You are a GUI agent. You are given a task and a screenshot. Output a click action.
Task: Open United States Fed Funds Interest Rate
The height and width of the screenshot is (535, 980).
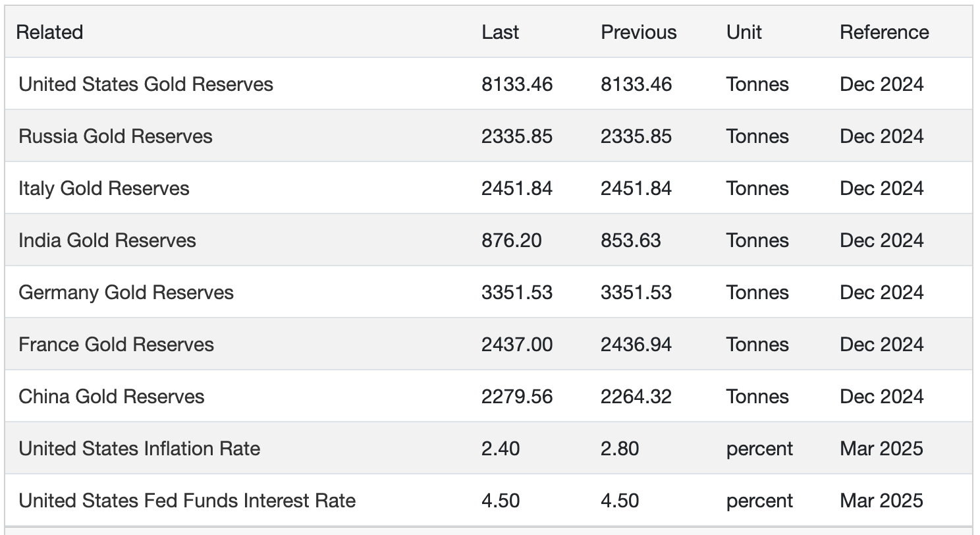187,501
